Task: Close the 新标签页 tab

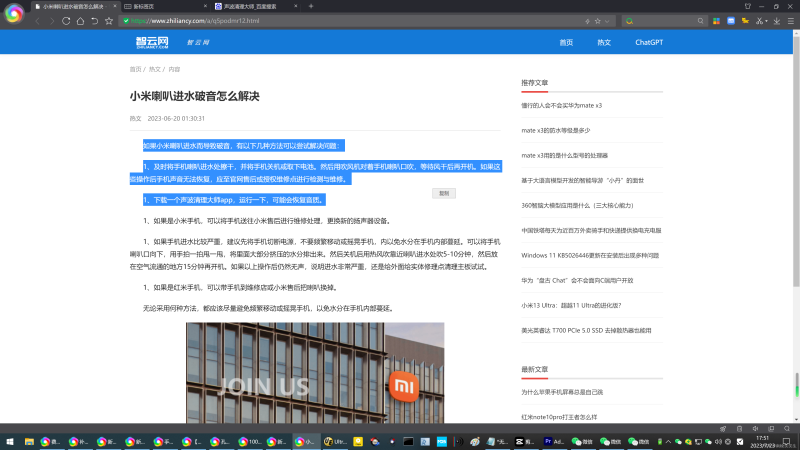Action: tap(205, 6)
